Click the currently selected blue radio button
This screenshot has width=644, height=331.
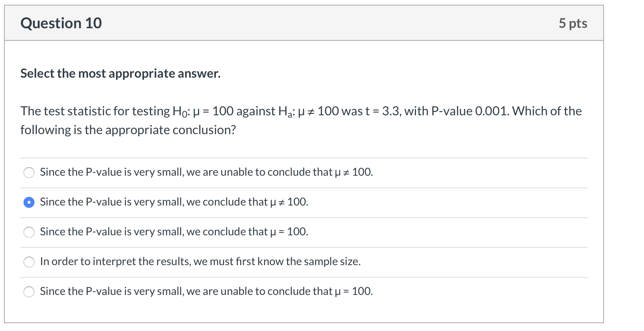click(x=29, y=202)
